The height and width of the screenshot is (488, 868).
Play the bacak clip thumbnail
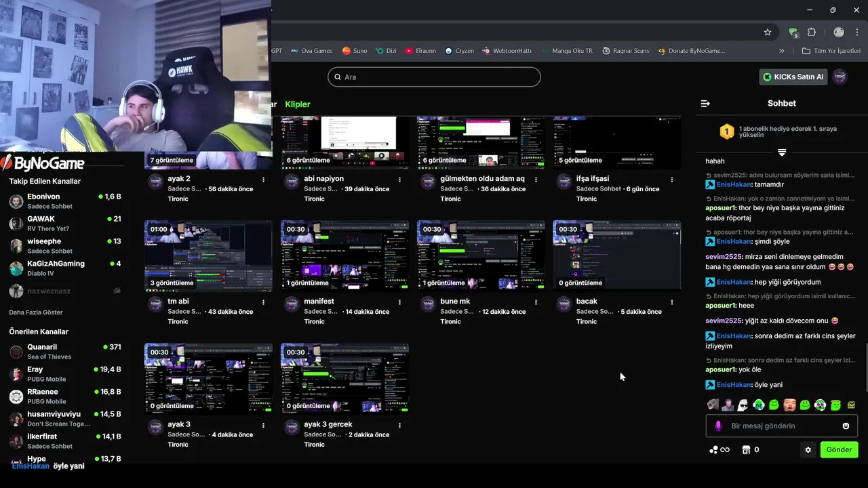pos(617,256)
